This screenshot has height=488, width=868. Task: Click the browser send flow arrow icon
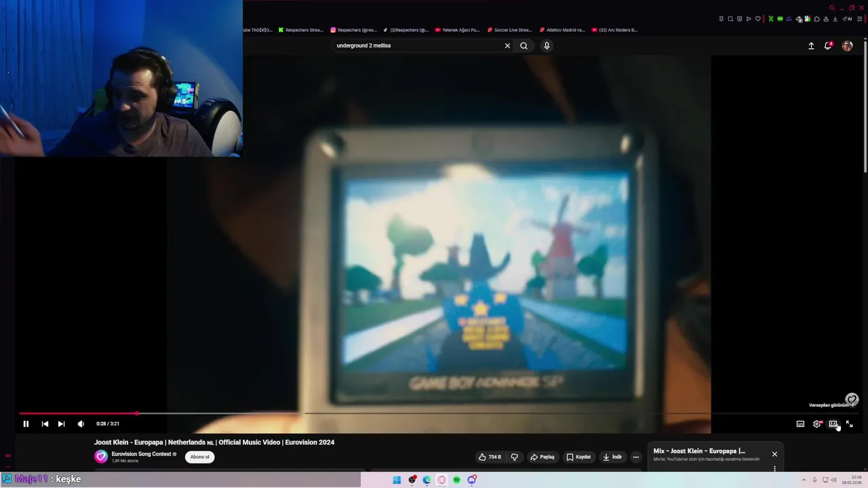(x=749, y=19)
